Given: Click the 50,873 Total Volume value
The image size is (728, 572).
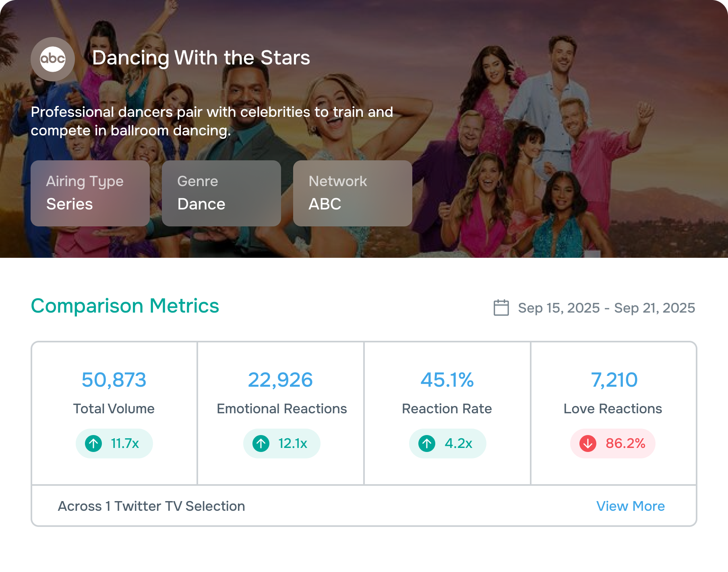Looking at the screenshot, I should point(114,380).
